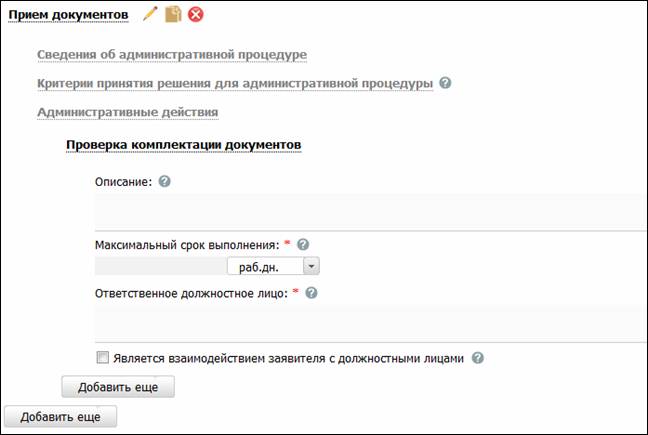Open help icon next to Критерии принятия решения
The width and height of the screenshot is (648, 435).
point(445,83)
